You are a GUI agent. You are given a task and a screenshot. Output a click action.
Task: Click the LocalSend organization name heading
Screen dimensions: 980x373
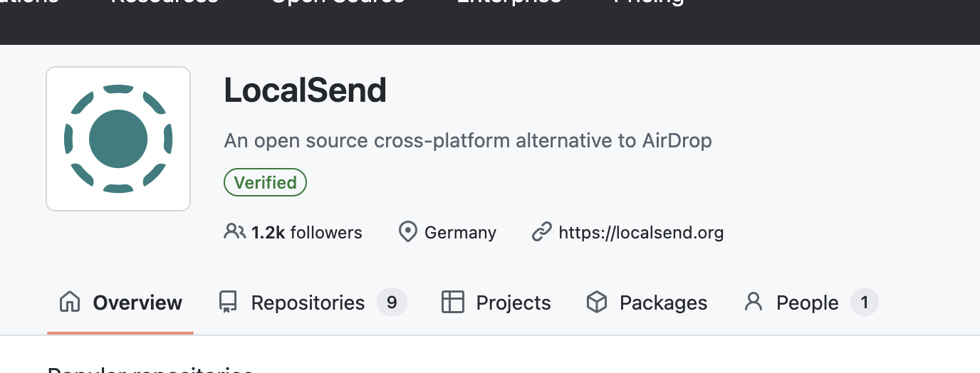[x=305, y=90]
